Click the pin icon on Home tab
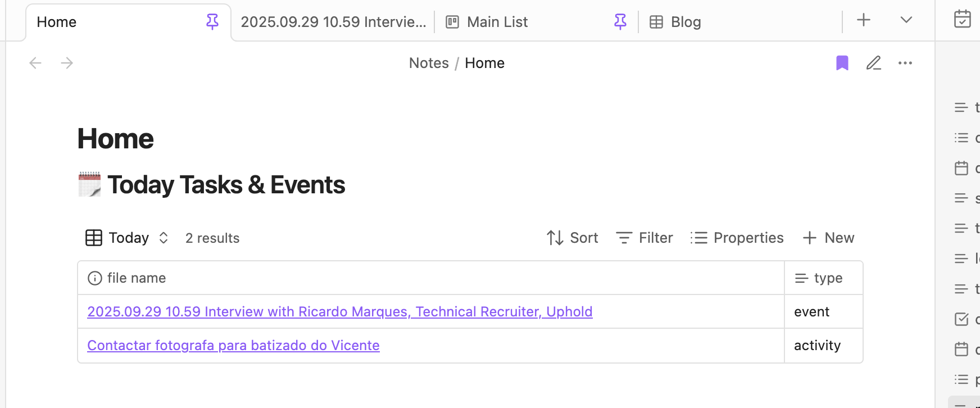The width and height of the screenshot is (980, 408). tap(212, 22)
